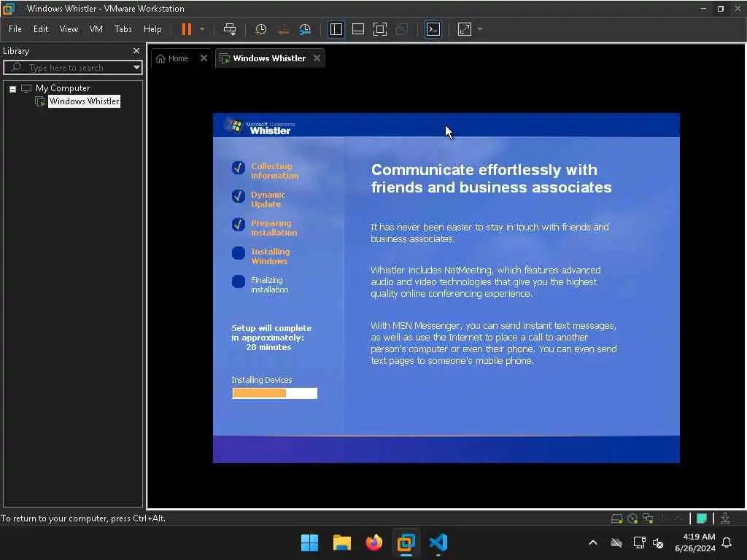Click the Finalizing installation step bullet
The height and width of the screenshot is (560, 747).
tap(239, 281)
